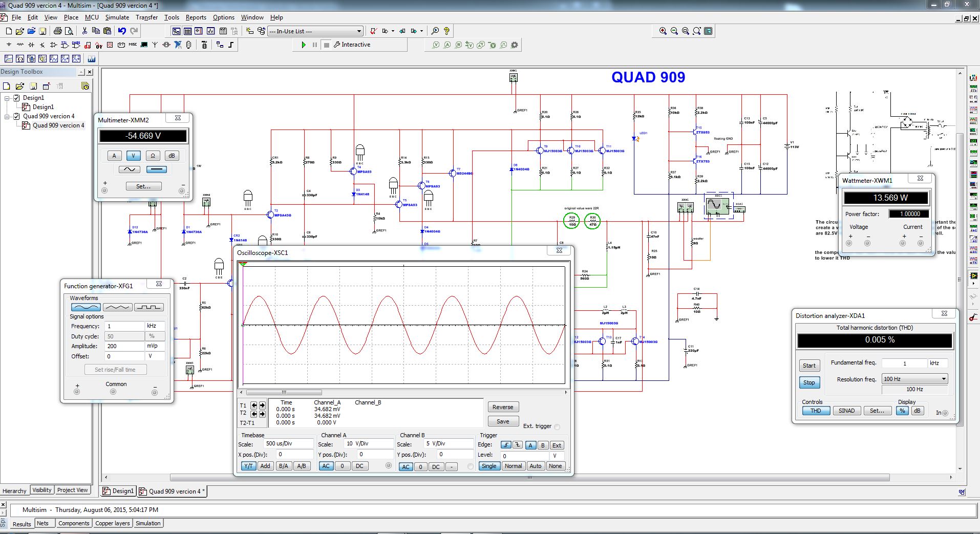This screenshot has height=534, width=980.
Task: Open the Transfer menu
Action: (146, 17)
